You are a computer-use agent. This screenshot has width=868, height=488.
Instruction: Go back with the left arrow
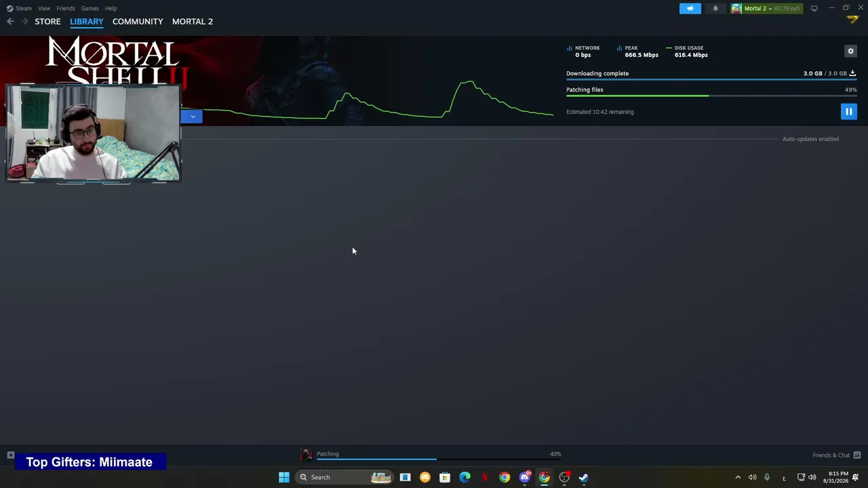[10, 22]
